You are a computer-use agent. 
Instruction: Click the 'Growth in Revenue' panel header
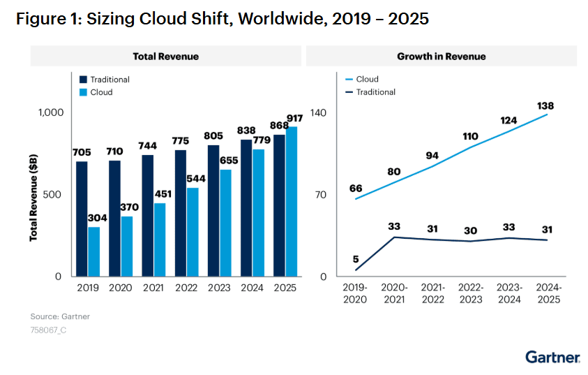442,57
